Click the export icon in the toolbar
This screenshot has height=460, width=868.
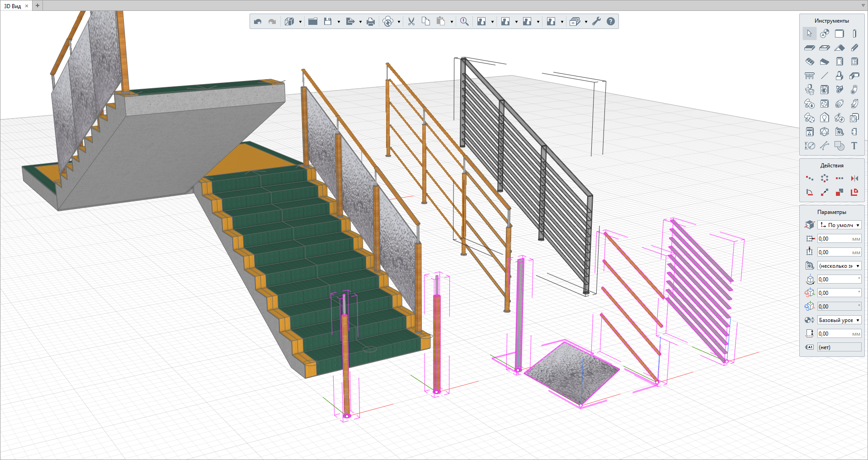350,21
